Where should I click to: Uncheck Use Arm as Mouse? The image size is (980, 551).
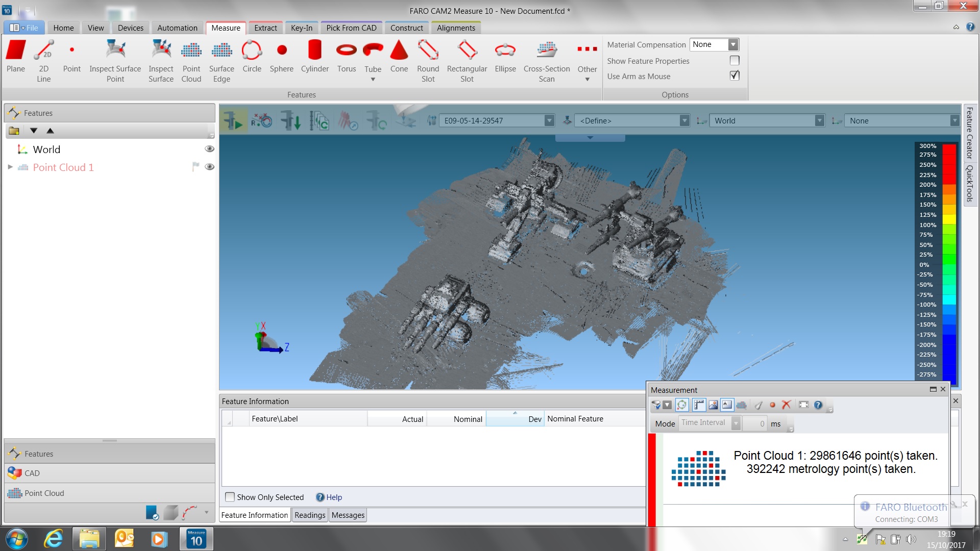[734, 76]
